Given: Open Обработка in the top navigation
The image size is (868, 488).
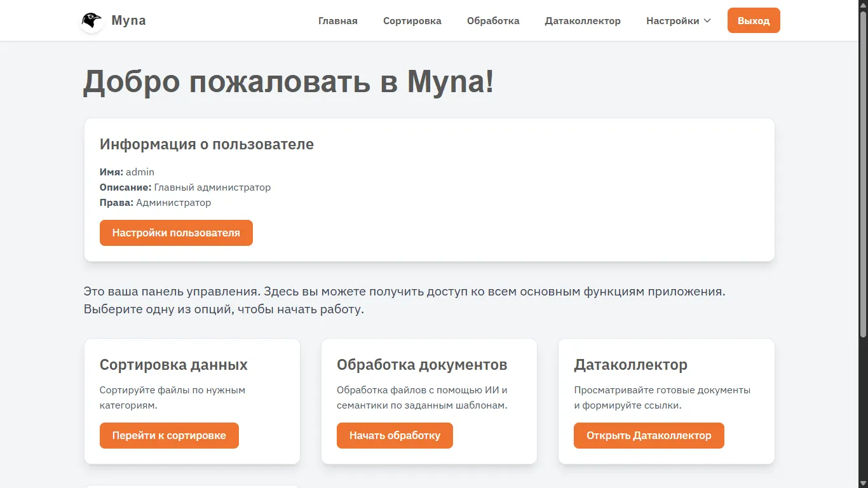Looking at the screenshot, I should tap(493, 21).
